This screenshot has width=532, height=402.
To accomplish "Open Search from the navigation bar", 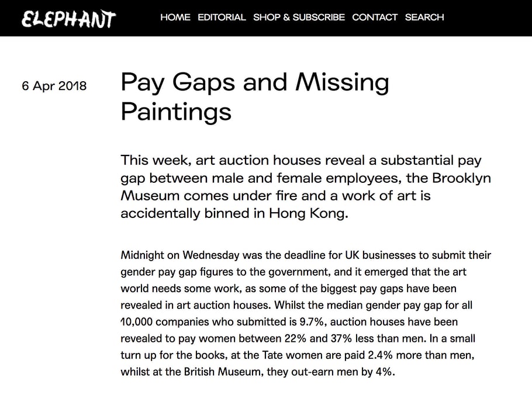I will pos(424,18).
